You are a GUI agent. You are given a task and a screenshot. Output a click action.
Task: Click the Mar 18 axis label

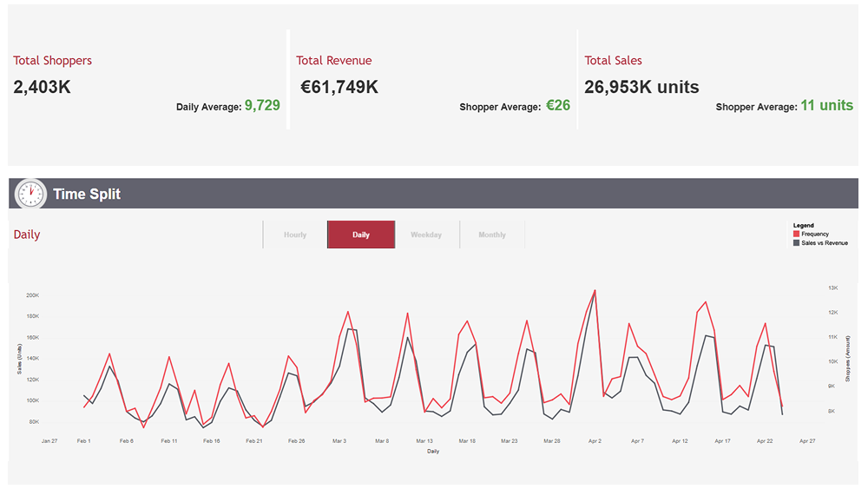click(x=467, y=441)
